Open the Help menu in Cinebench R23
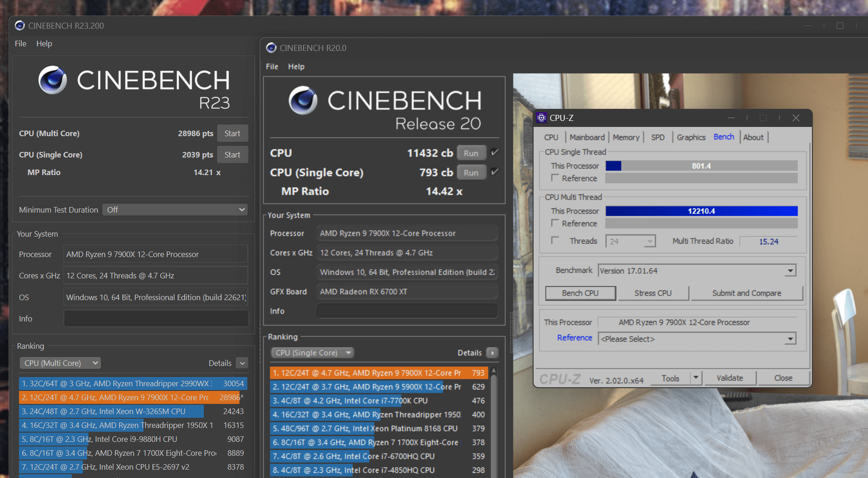The image size is (868, 478). [44, 44]
